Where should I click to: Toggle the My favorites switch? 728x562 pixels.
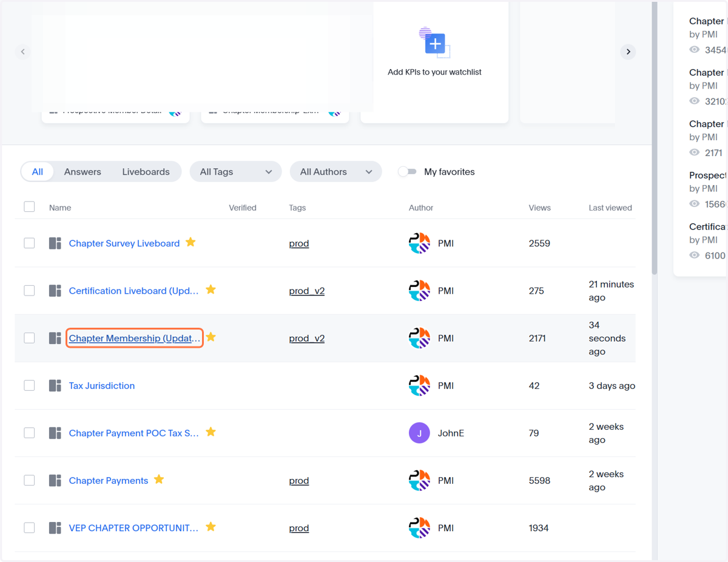pos(408,172)
